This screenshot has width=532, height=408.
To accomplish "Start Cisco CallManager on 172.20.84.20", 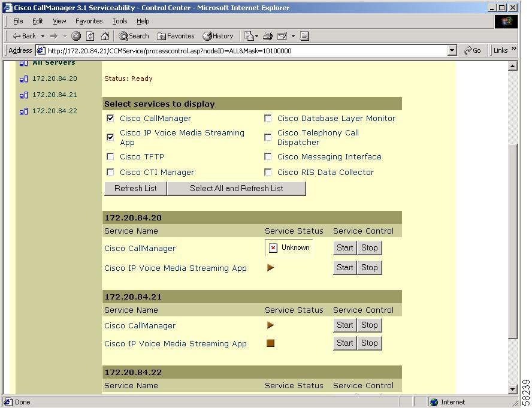I will pos(344,248).
